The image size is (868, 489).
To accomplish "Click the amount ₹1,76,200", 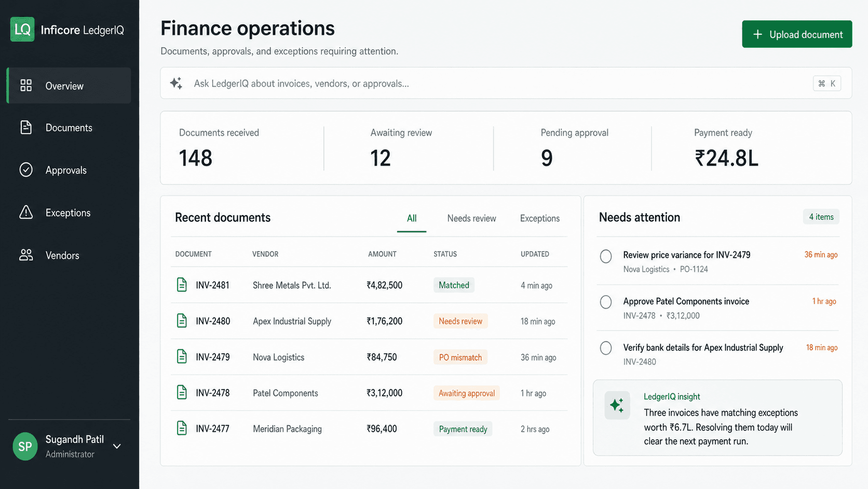I will [x=384, y=321].
